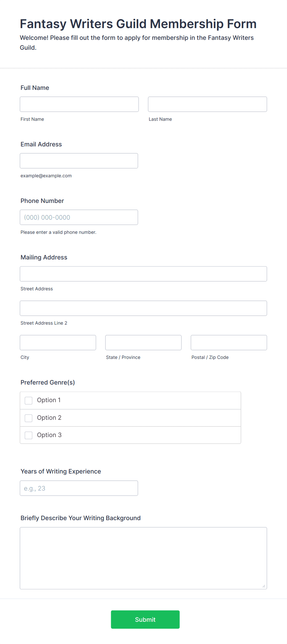Click the Option 1 label text
287x644 pixels.
pyautogui.click(x=49, y=400)
